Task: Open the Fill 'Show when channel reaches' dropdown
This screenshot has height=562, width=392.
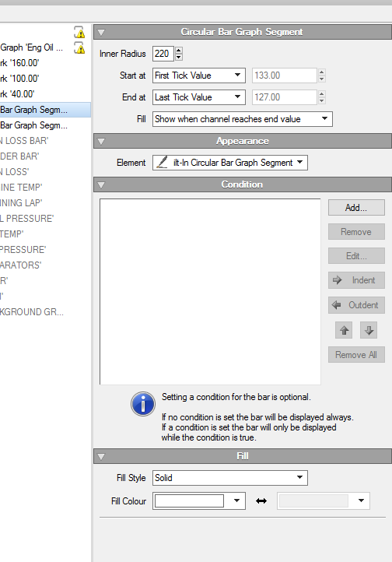Action: [x=243, y=119]
